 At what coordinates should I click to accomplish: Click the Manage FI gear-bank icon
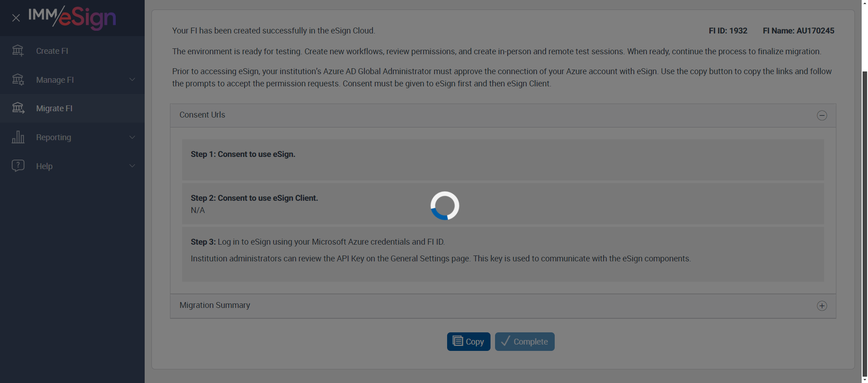[18, 80]
